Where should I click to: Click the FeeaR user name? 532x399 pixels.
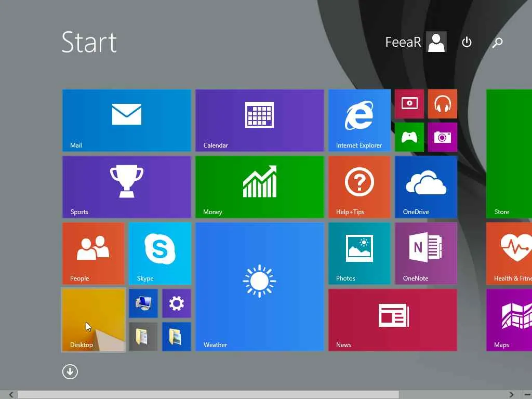pos(403,42)
